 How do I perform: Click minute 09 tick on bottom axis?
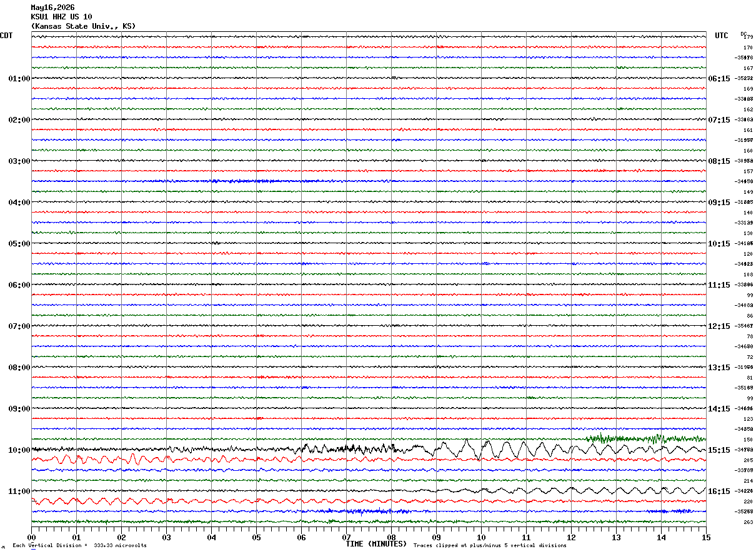(436, 537)
